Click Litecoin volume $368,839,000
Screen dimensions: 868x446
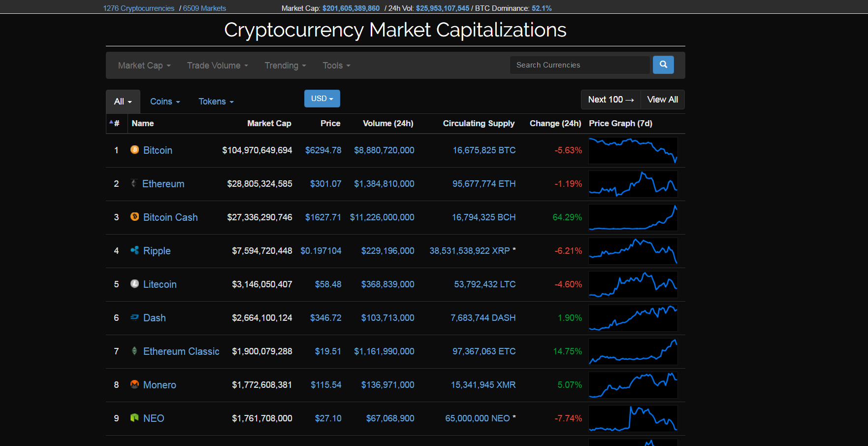coord(387,284)
